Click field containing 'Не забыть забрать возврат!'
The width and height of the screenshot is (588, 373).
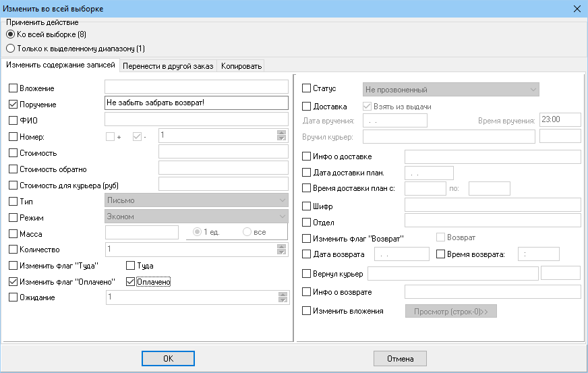[x=196, y=103]
